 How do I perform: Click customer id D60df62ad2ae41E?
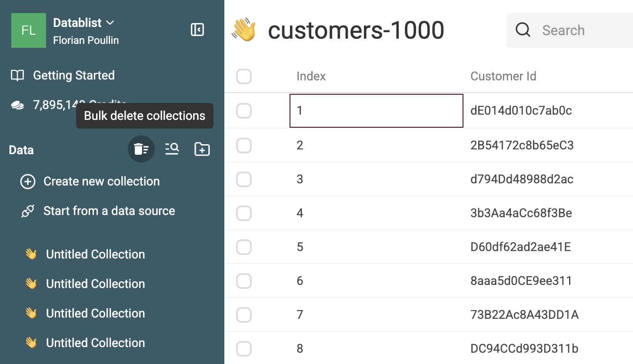coord(521,247)
